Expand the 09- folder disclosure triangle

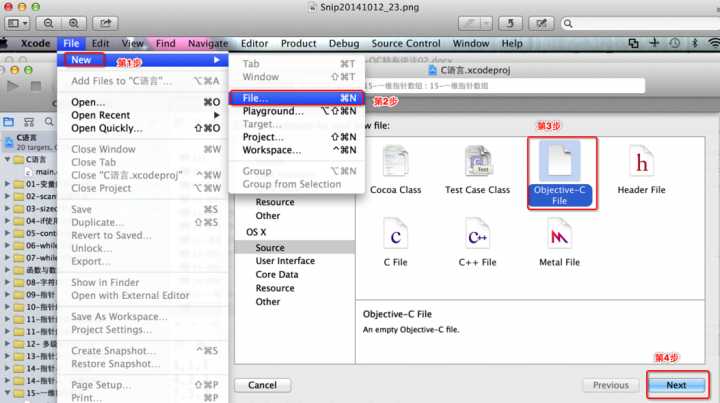[7, 294]
